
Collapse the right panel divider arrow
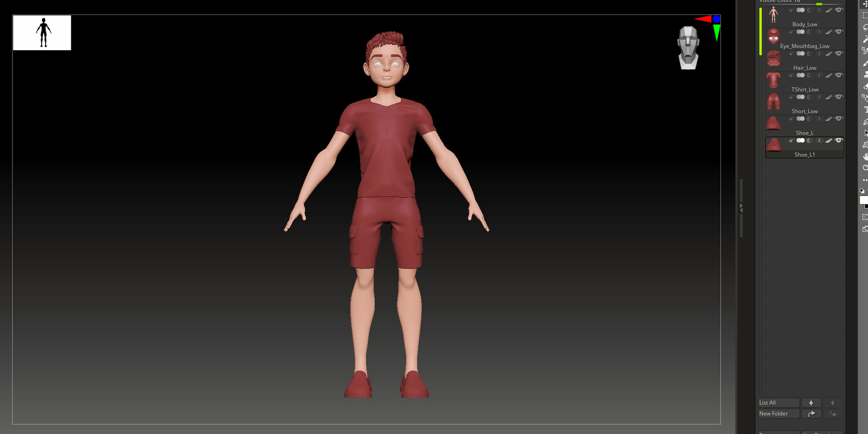point(741,208)
